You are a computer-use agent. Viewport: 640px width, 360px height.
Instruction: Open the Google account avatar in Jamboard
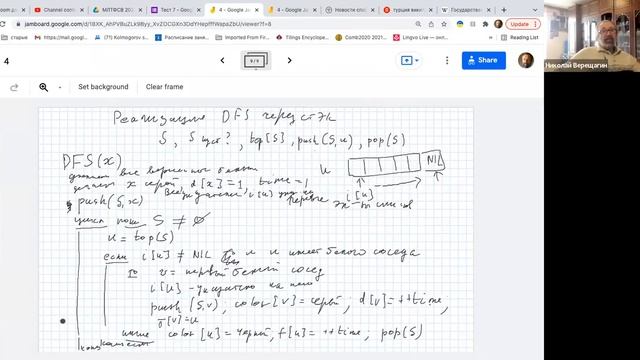[526, 60]
